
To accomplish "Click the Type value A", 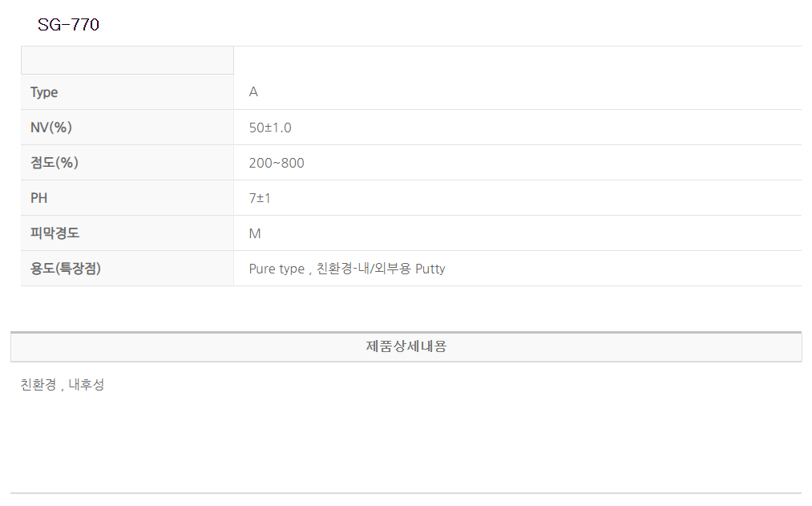I will pos(253,92).
